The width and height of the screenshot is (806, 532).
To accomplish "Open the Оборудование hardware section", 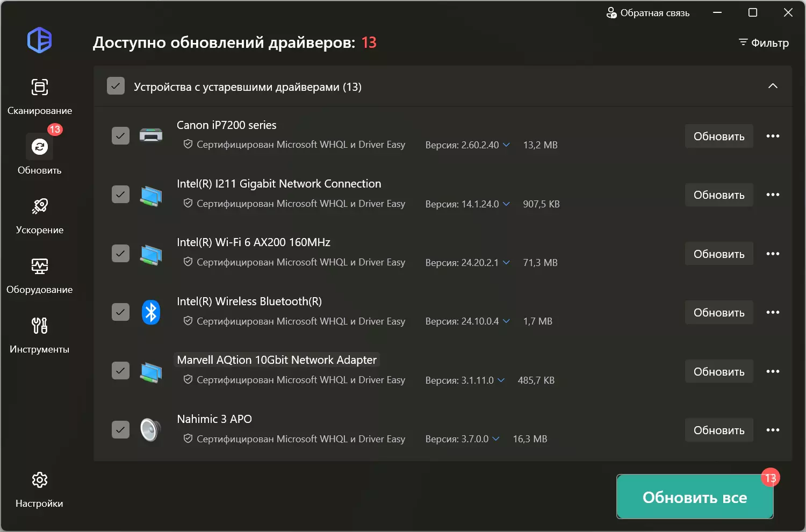I will click(40, 276).
